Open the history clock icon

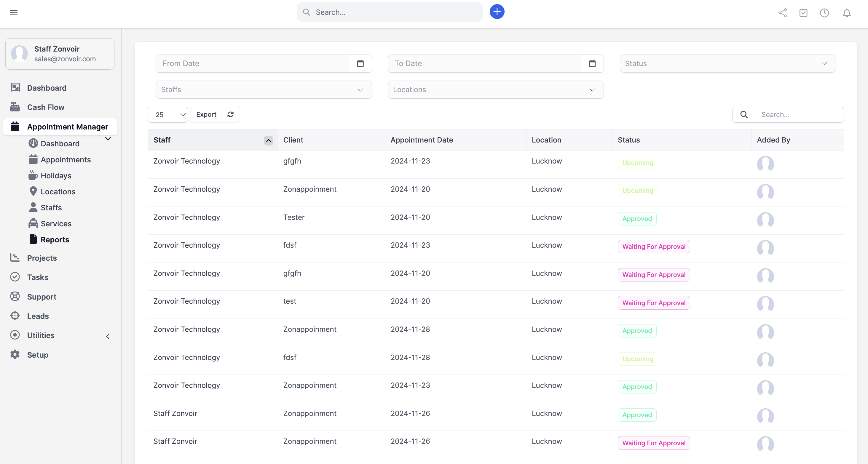pos(824,13)
